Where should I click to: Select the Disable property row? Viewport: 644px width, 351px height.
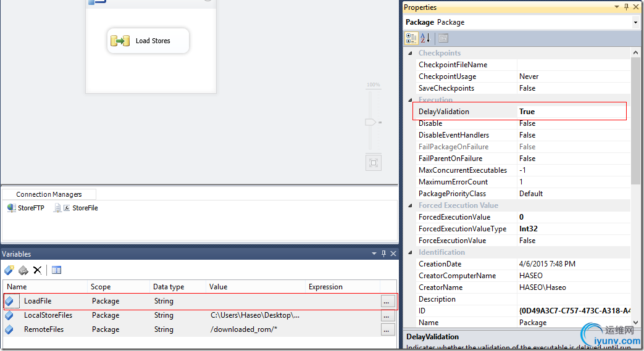524,123
